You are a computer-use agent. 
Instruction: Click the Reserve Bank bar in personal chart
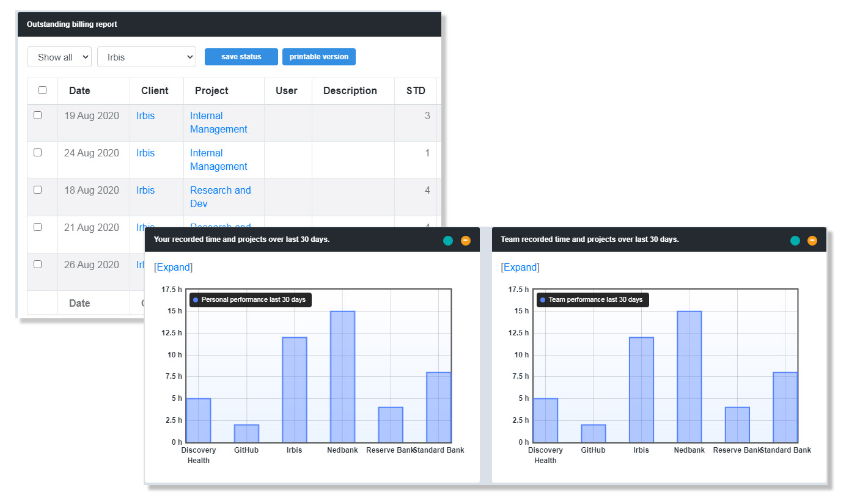391,425
